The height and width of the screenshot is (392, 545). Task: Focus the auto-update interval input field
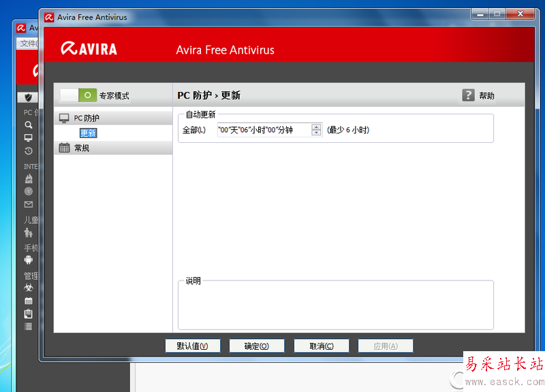[264, 130]
